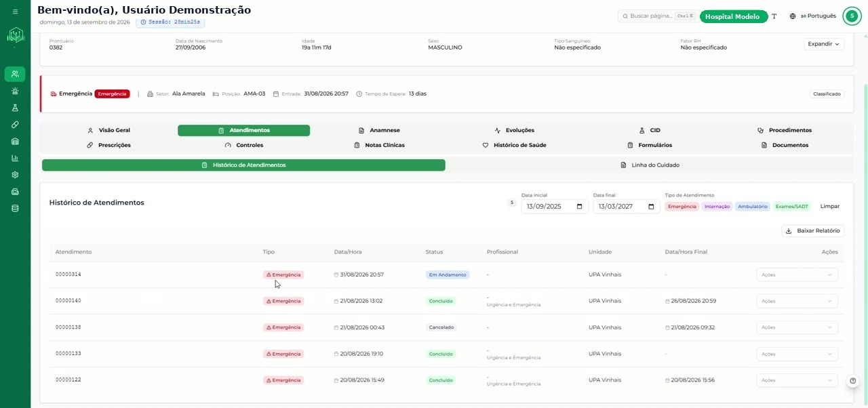
Task: Open the Procedimentos tab
Action: point(785,130)
